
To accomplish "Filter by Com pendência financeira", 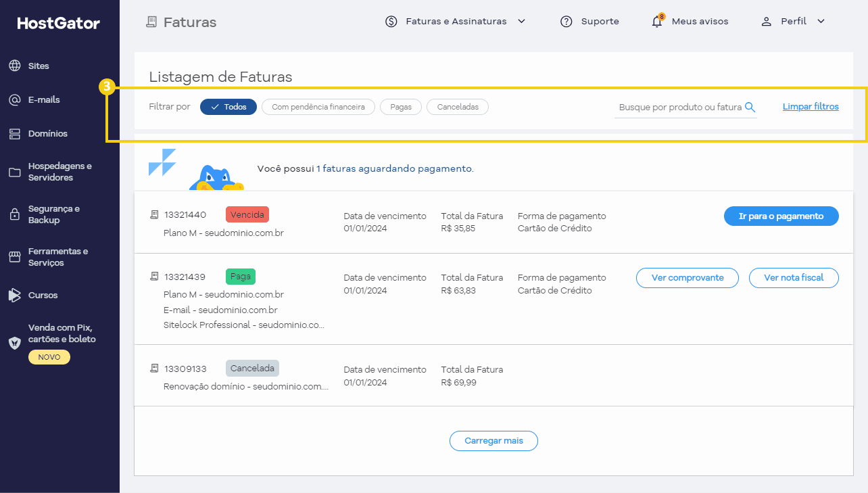I will (318, 107).
